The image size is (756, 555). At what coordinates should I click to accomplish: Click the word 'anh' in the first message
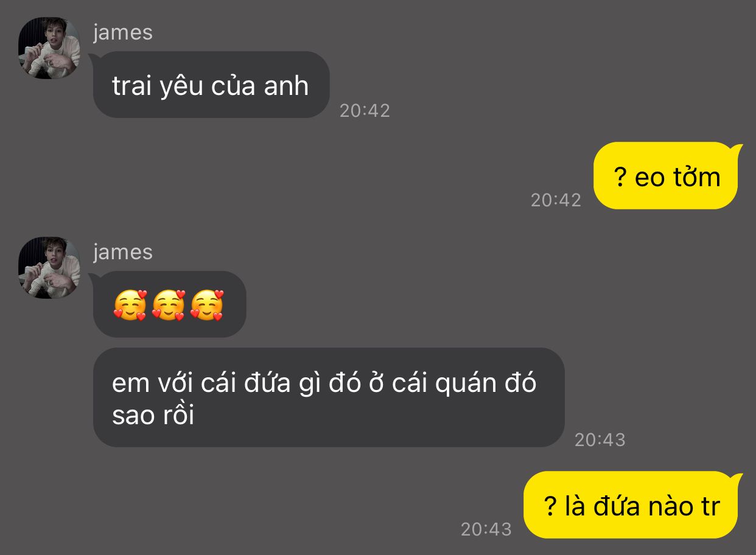pos(286,86)
